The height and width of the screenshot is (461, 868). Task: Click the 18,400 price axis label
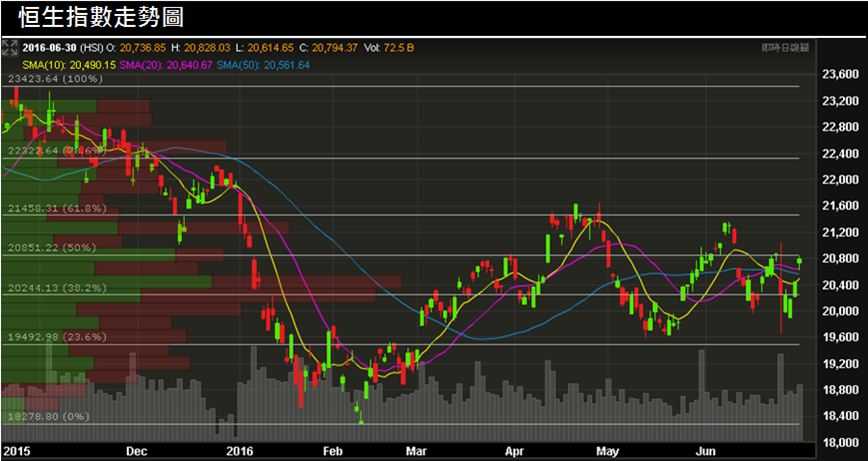840,417
